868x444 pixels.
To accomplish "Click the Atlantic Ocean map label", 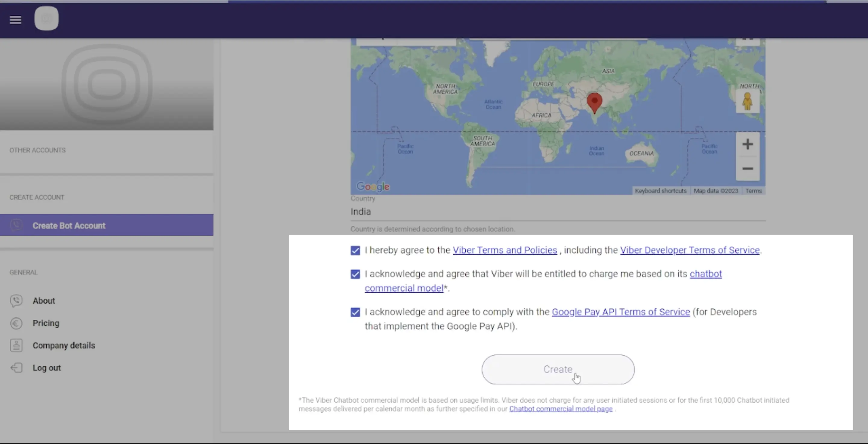I will 493,104.
